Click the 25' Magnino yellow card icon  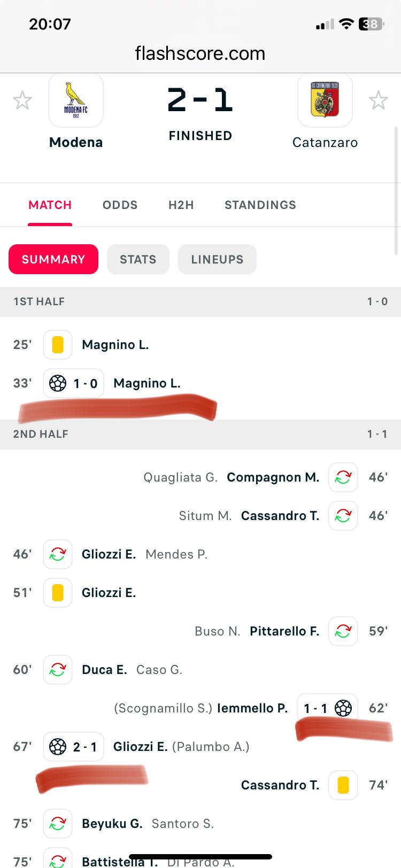[58, 345]
